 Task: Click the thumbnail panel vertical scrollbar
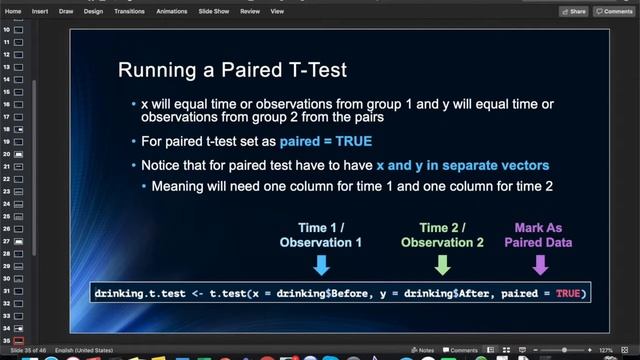coord(34,168)
